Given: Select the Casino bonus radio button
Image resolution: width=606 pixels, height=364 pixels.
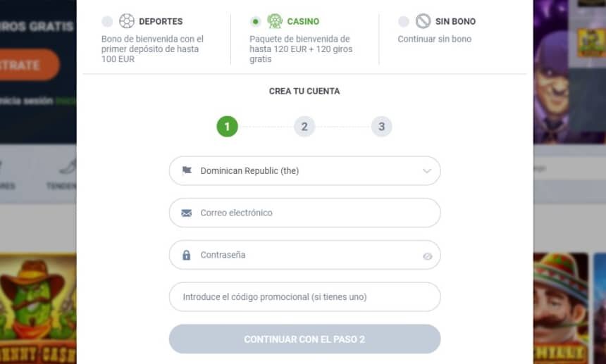Looking at the screenshot, I should pos(255,22).
